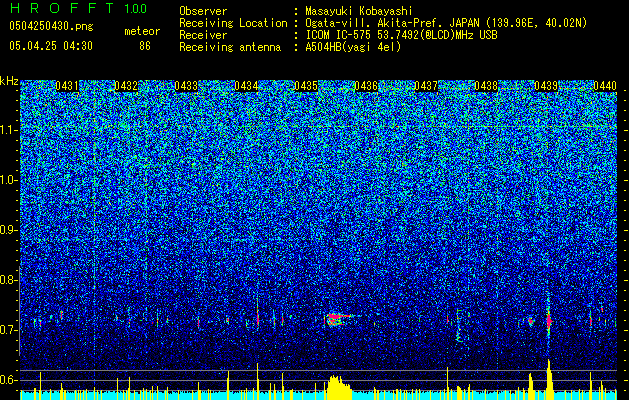Click the date stamp 05.04.25 04:30
This screenshot has width=629, height=400.
coord(51,46)
